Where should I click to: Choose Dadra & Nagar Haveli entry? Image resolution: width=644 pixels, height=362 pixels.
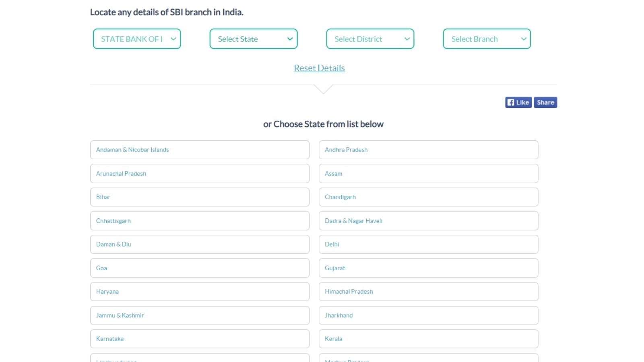[x=429, y=221]
